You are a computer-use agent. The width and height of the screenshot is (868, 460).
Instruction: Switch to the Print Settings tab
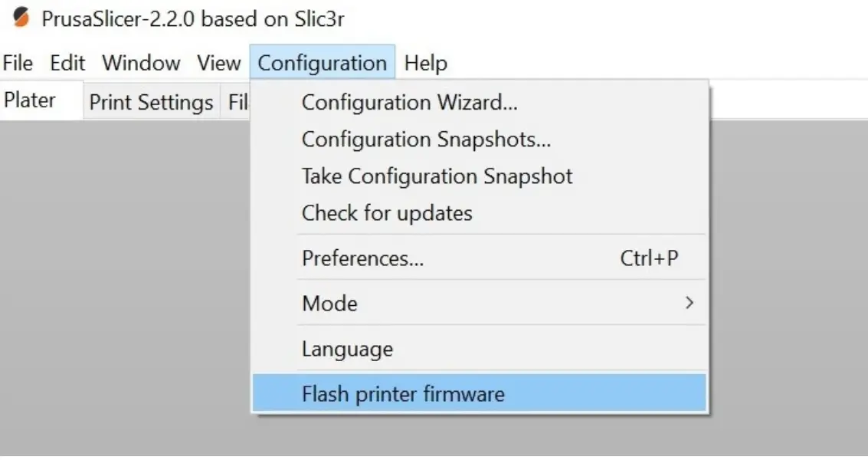151,103
